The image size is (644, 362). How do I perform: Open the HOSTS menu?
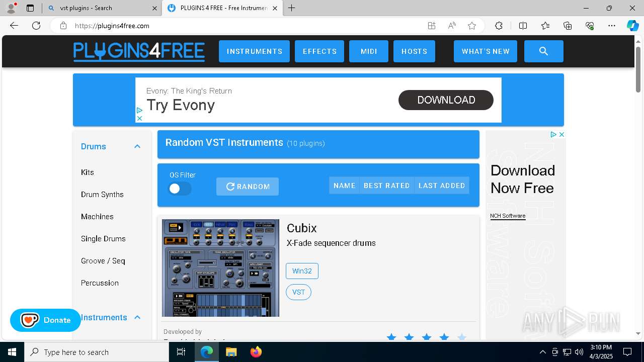coord(414,51)
